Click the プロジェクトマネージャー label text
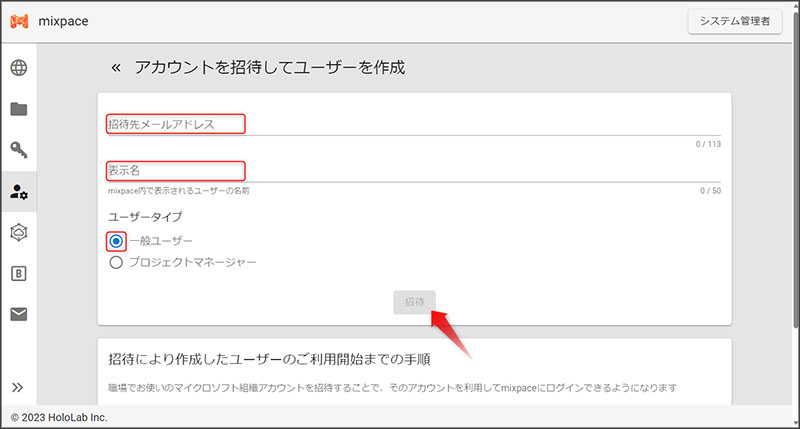This screenshot has height=429, width=800. coord(192,262)
